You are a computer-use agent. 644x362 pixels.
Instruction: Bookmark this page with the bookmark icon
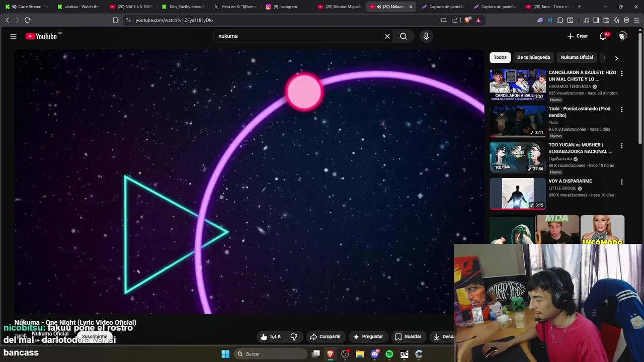click(115, 20)
